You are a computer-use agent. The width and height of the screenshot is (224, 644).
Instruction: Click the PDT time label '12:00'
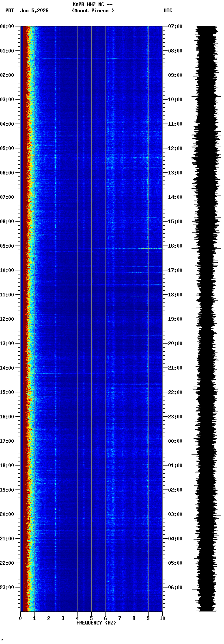(x=7, y=319)
